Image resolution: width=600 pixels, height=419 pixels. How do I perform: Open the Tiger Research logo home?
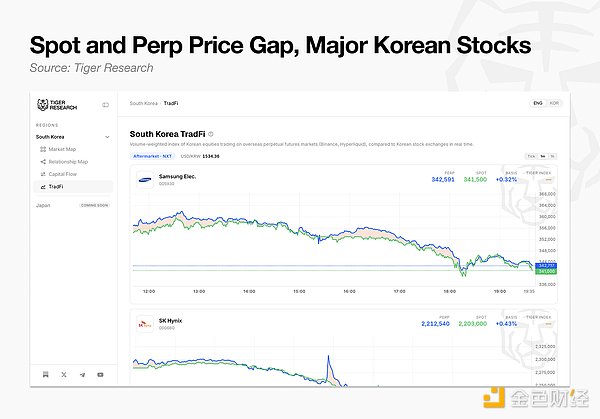coord(57,105)
